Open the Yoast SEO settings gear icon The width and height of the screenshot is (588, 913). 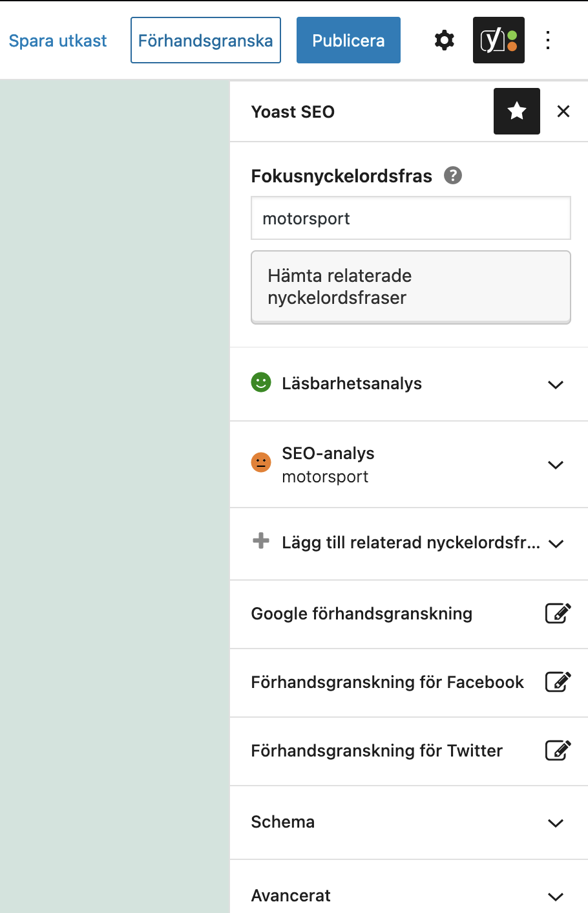(x=444, y=40)
